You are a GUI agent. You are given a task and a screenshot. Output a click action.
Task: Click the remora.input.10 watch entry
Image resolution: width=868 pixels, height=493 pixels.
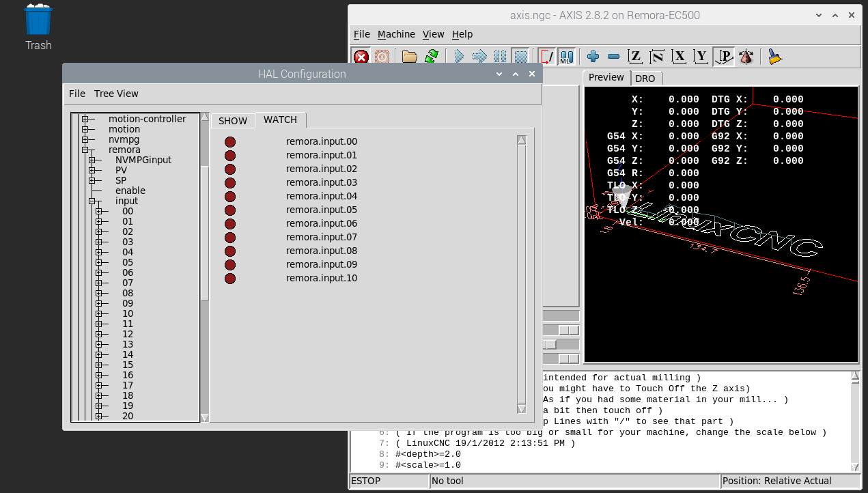pyautogui.click(x=322, y=278)
